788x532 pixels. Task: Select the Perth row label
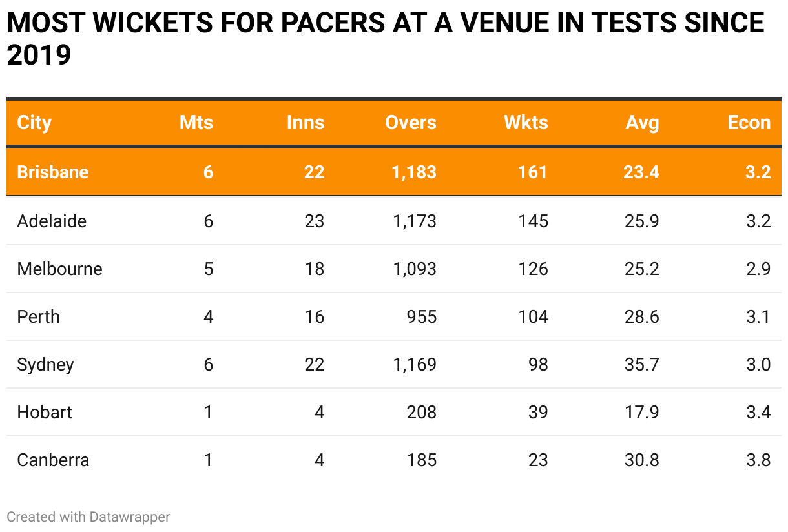[x=38, y=317]
